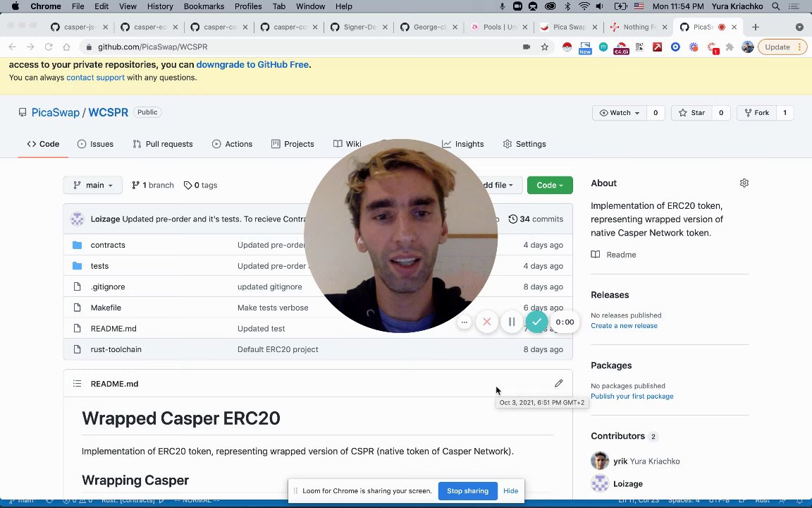The height and width of the screenshot is (508, 812).
Task: Open Chrome extensions puzzle icon
Action: 730,47
